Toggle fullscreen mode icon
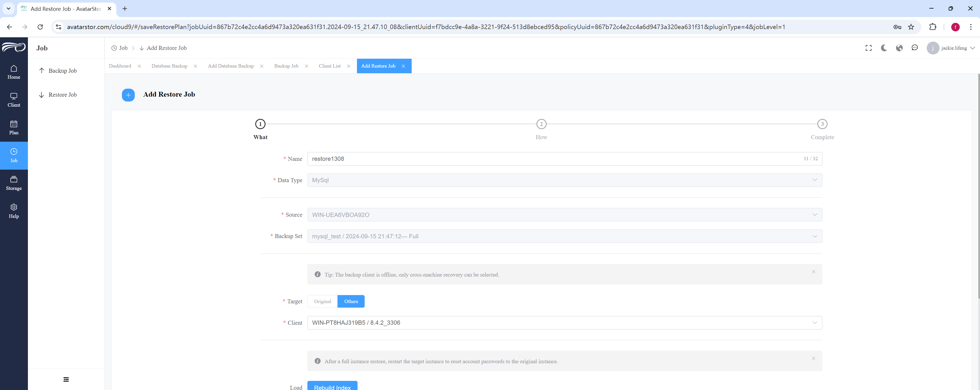This screenshot has width=980, height=390. coord(869,48)
